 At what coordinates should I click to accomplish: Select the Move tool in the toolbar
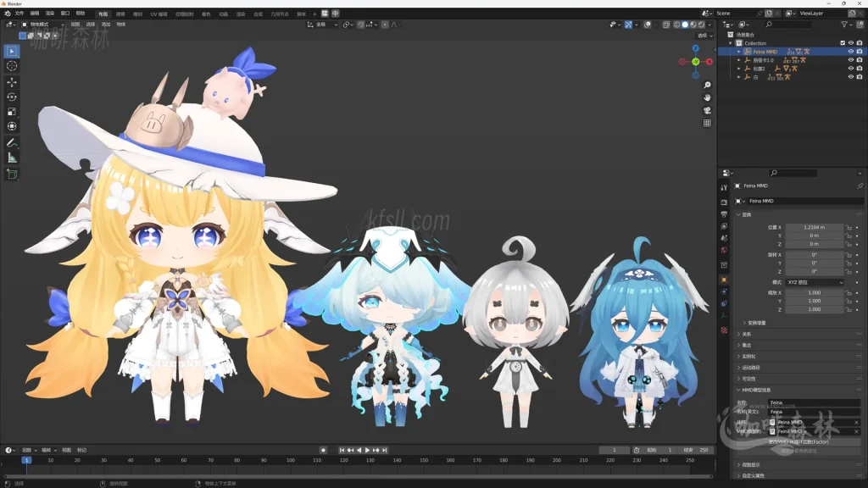pyautogui.click(x=11, y=84)
